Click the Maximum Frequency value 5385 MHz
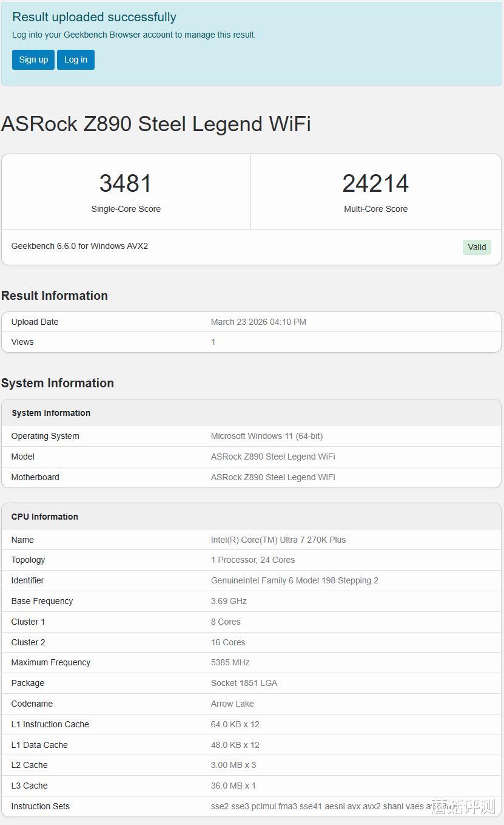Image resolution: width=504 pixels, height=825 pixels. point(230,662)
